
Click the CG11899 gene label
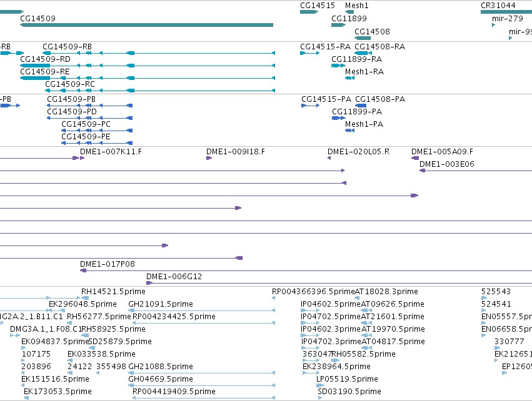click(349, 18)
